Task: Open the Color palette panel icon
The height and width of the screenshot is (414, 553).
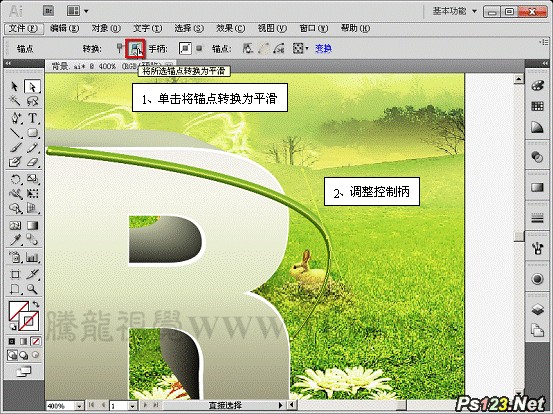Action: [537, 86]
